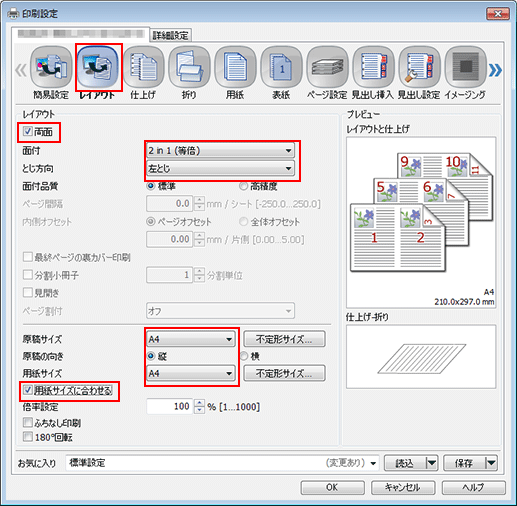Viewport: 517px width, 506px height.
Task: Click the 保存 save button
Action: click(464, 463)
